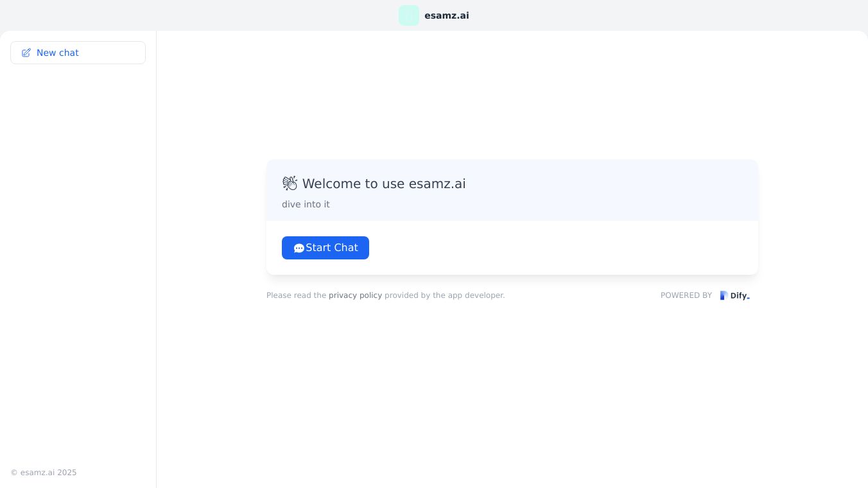
Task: Click the "dive into it" description text
Action: (x=306, y=204)
